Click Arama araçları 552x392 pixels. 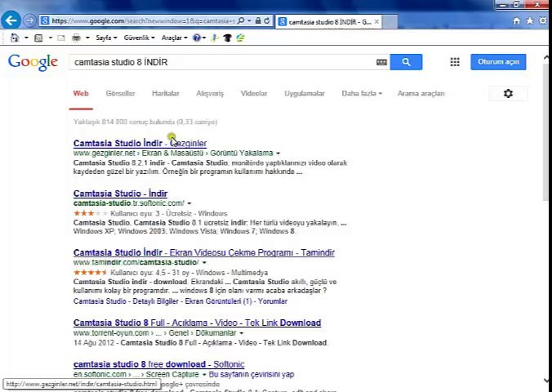coord(421,93)
